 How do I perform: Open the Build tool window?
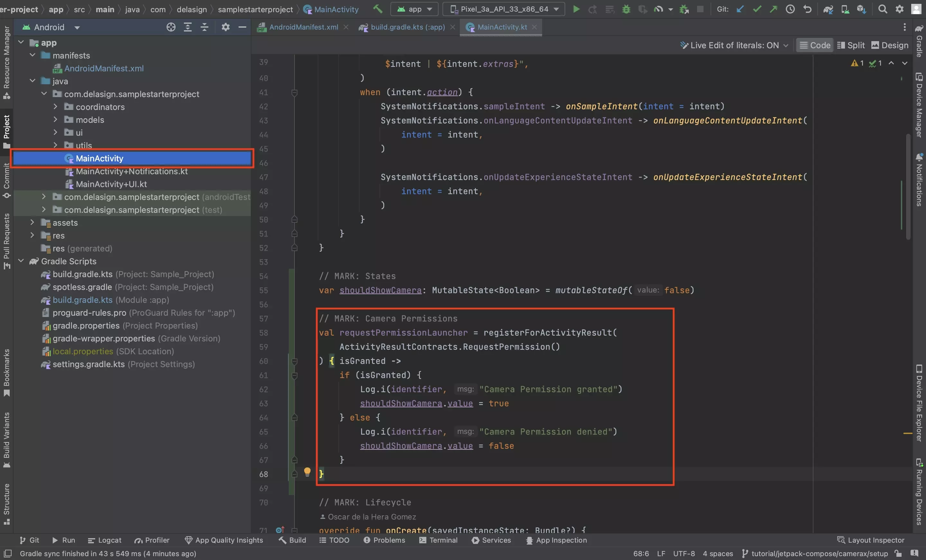click(292, 540)
